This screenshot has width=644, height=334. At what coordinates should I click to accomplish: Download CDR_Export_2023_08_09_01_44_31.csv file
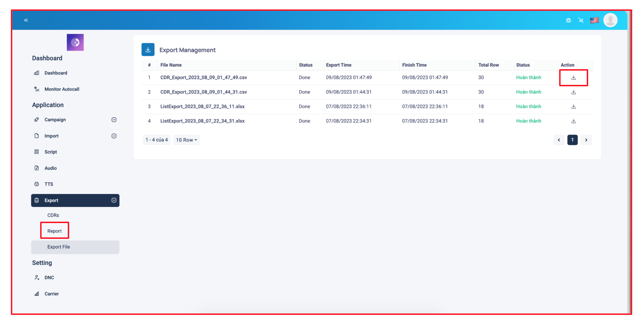pos(573,92)
